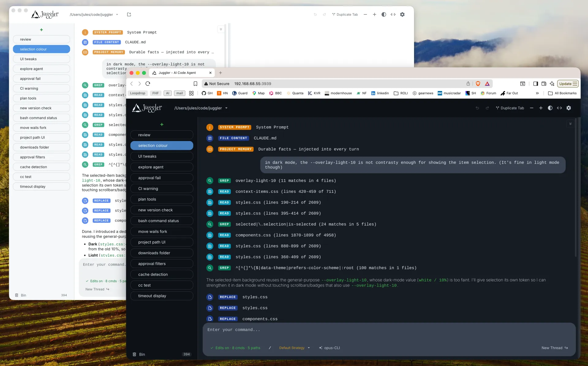This screenshot has width=588, height=366.
Task: Click collapse-all chevron in background conversation
Action: (221, 29)
